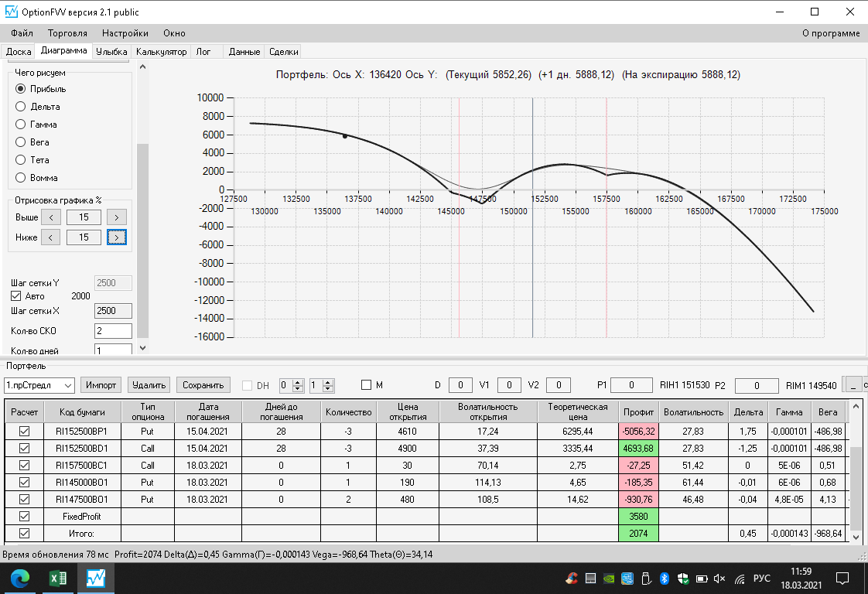Decrease the Ниже percentage with left arrow
Screen dimensions: 868x594
[x=51, y=237]
